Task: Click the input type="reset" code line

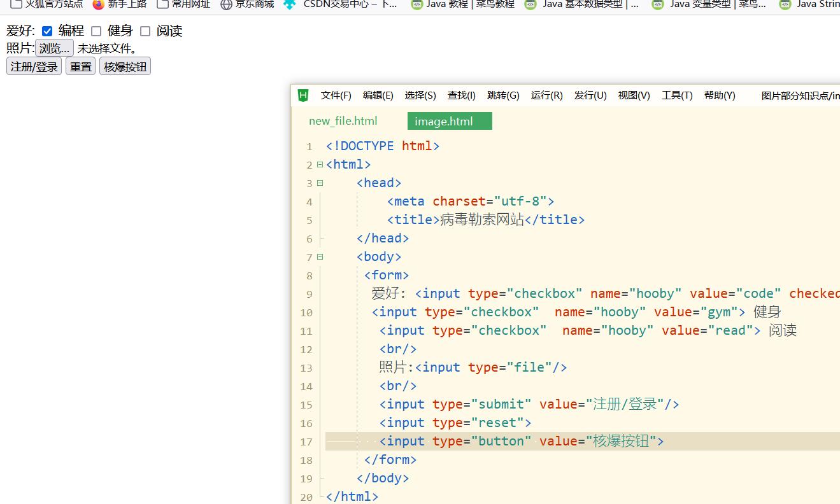Action: (455, 423)
